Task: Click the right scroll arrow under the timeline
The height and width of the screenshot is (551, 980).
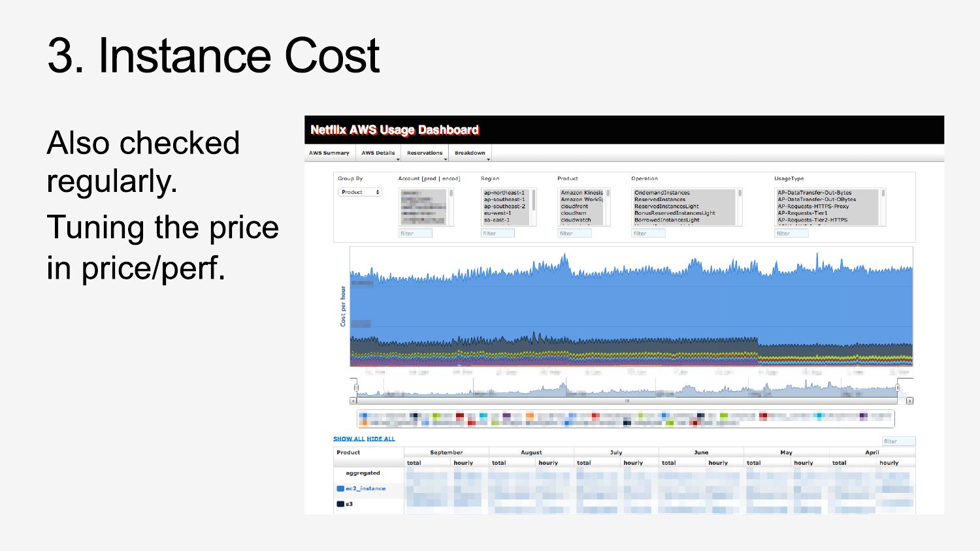Action: pos(909,401)
